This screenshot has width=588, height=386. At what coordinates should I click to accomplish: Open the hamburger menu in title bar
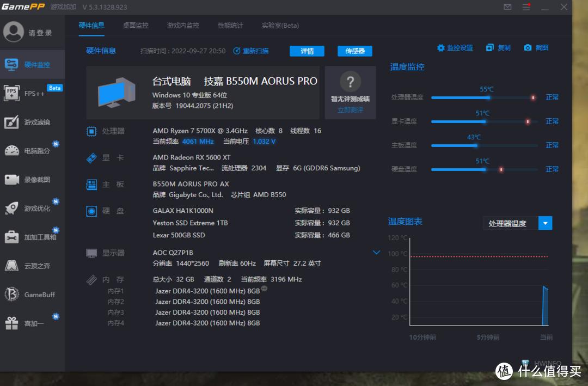coord(526,7)
